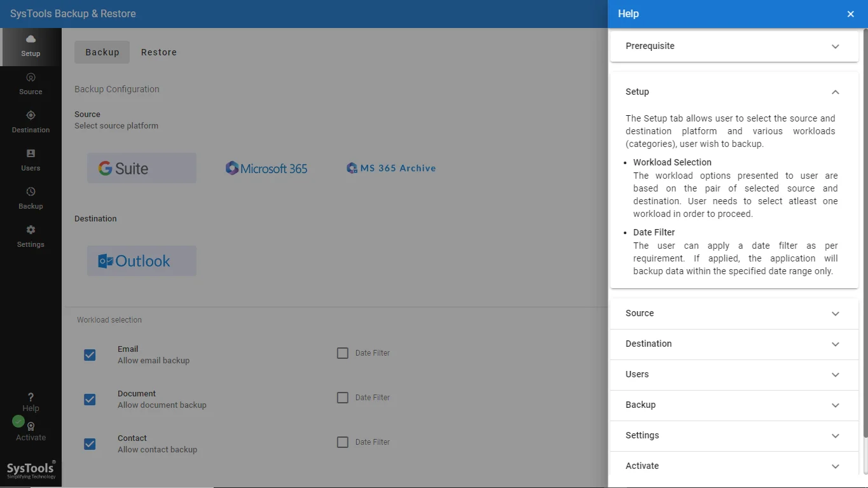Viewport: 868px width, 488px height.
Task: Click the green status check icon
Action: [18, 421]
